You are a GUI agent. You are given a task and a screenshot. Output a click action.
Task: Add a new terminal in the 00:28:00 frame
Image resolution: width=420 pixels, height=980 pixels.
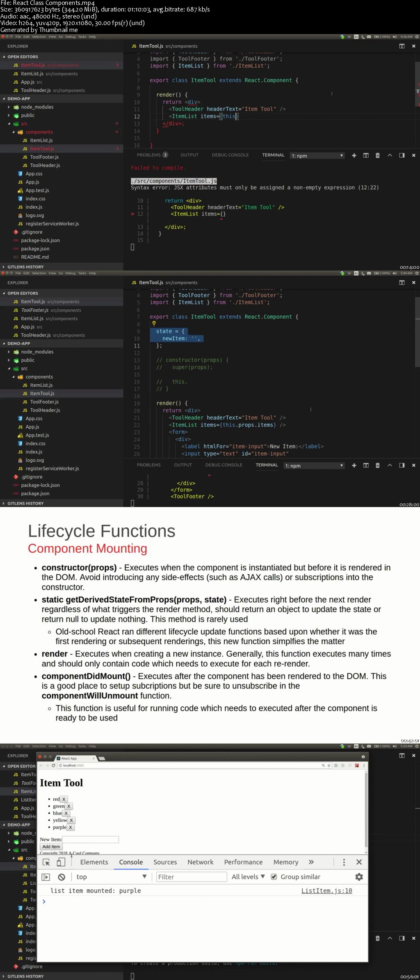[x=354, y=465]
